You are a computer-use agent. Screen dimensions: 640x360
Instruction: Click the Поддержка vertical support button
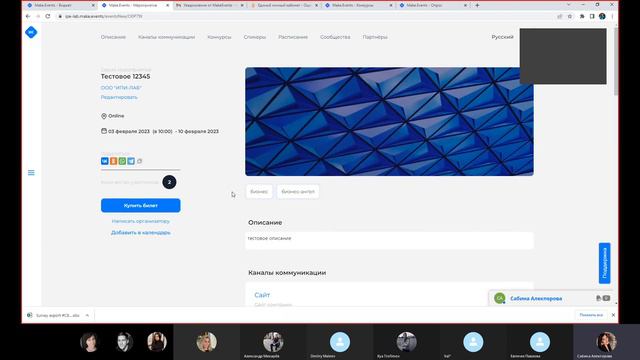(x=604, y=263)
